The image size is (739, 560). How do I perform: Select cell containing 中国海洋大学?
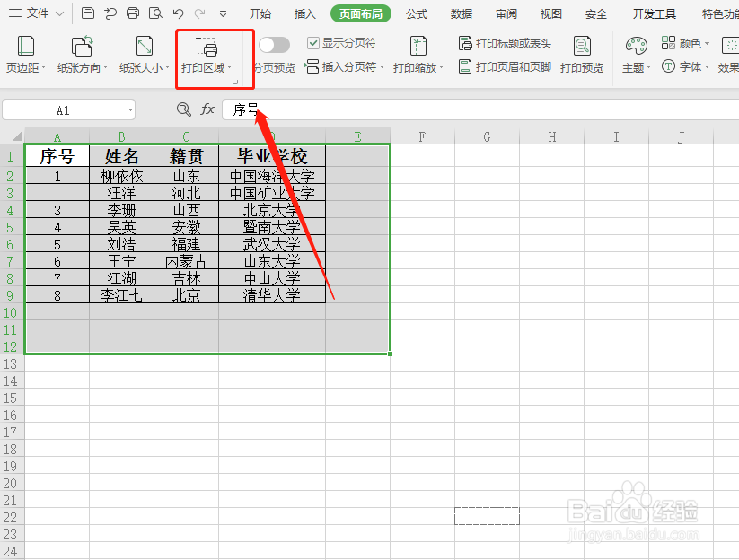click(x=272, y=176)
